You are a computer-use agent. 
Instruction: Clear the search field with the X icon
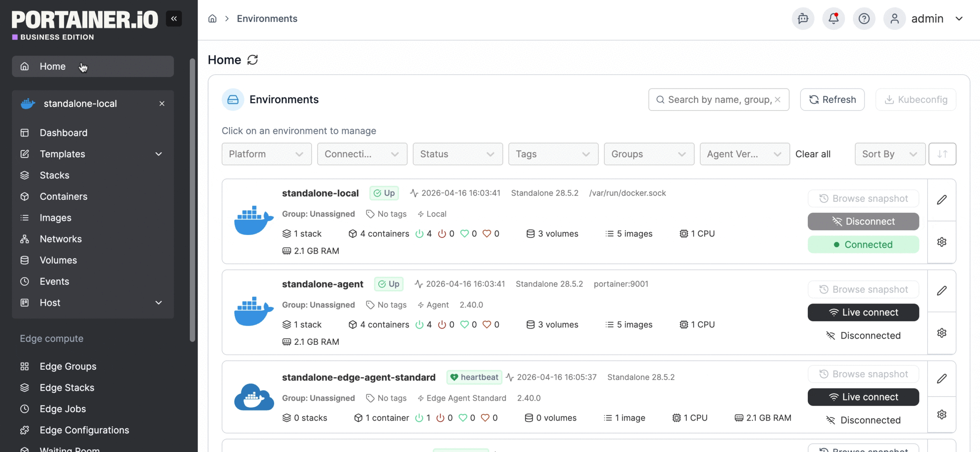click(777, 100)
